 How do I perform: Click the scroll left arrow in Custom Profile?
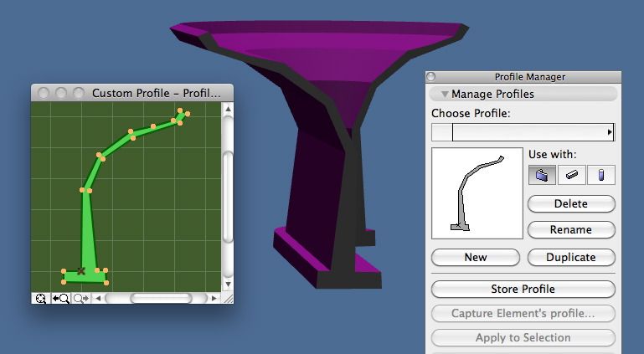point(98,298)
